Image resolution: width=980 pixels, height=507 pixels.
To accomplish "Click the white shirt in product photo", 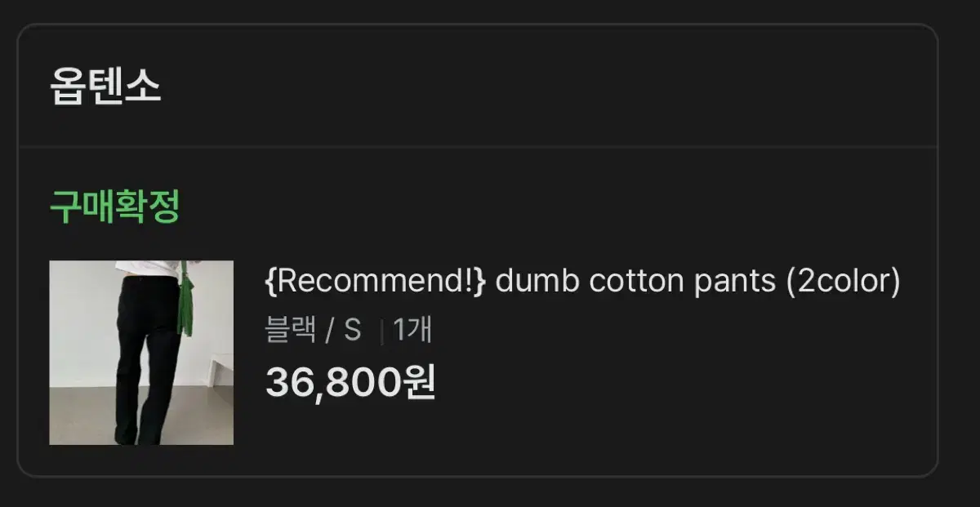I will (147, 269).
